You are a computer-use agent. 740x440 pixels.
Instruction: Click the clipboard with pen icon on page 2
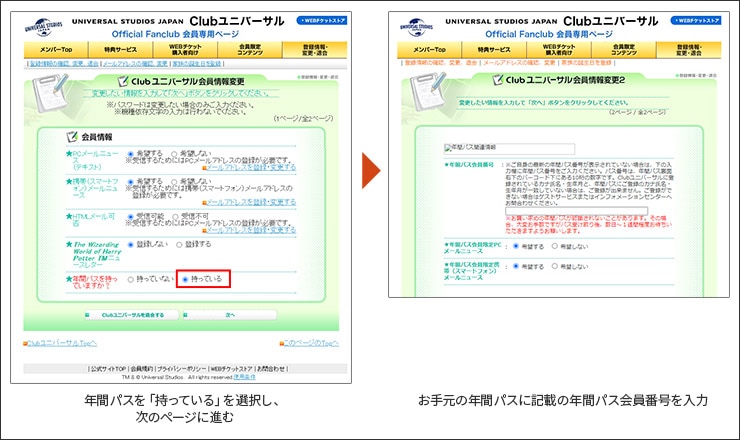pyautogui.click(x=428, y=91)
